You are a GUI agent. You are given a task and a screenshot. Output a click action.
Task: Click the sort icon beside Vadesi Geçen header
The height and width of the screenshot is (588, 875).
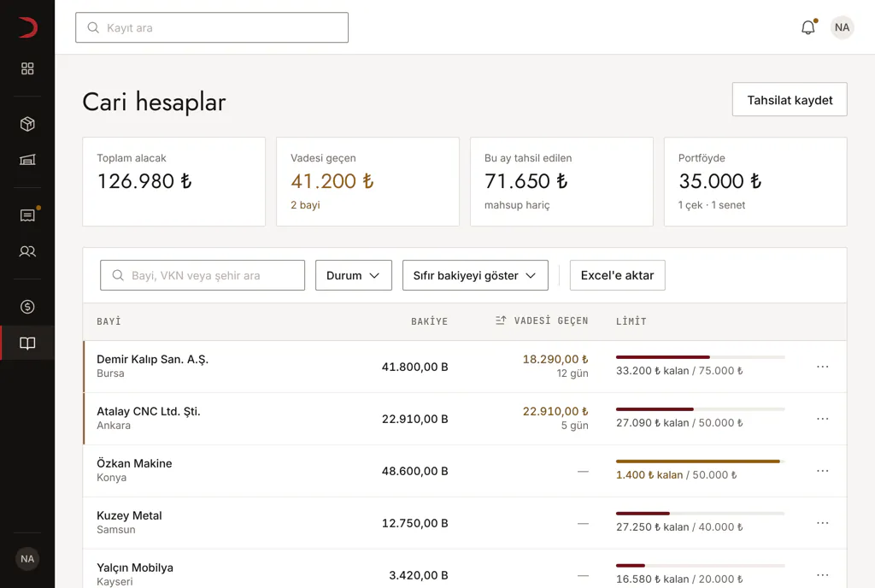501,320
